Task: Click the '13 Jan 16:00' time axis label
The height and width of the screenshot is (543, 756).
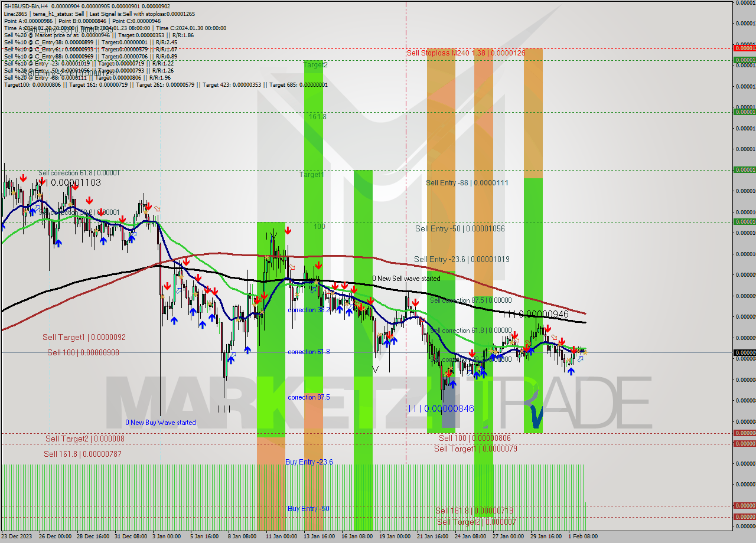Action: [319, 537]
